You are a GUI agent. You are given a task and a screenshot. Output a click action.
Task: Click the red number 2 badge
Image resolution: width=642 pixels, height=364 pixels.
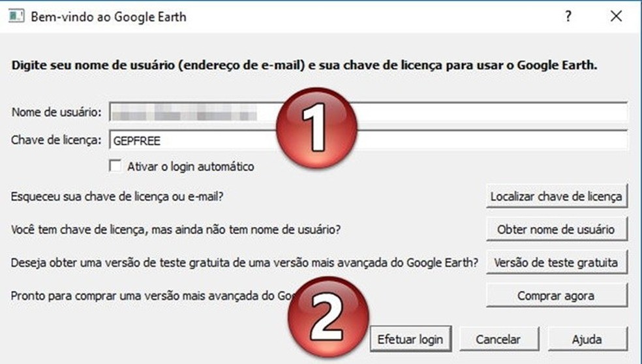(x=328, y=317)
